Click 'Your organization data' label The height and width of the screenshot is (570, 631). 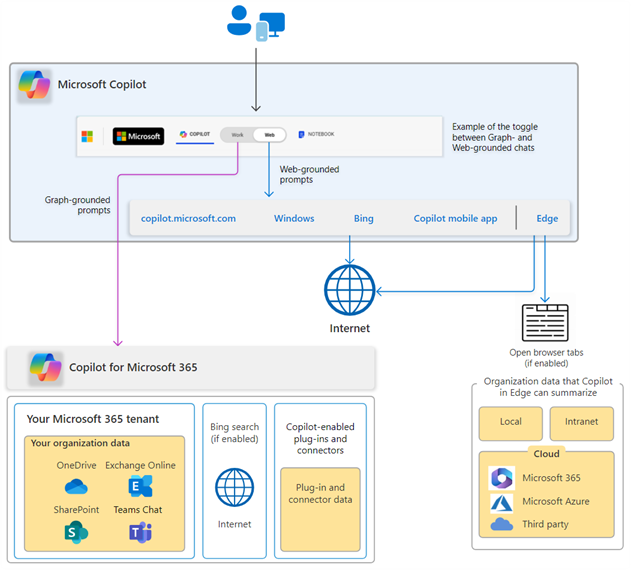pyautogui.click(x=80, y=443)
